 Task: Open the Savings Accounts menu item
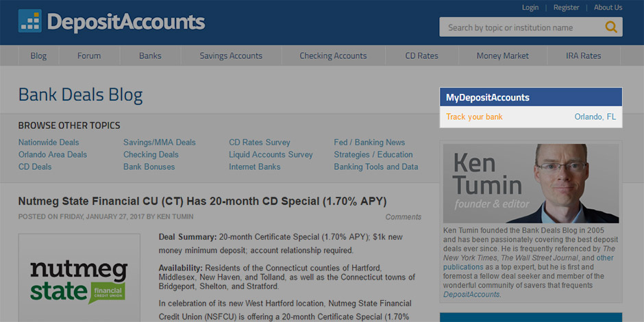point(231,56)
